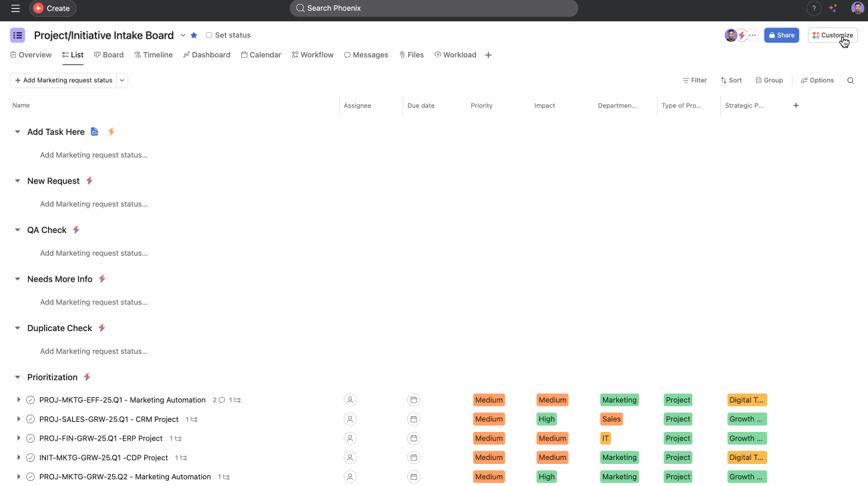Open the hamburger sidebar menu

pos(15,8)
